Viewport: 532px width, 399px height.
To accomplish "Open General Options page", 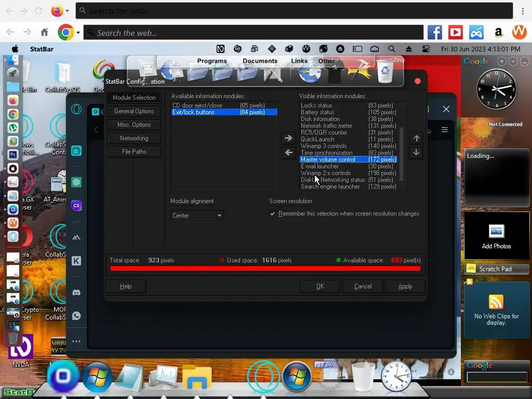I will coord(134,111).
